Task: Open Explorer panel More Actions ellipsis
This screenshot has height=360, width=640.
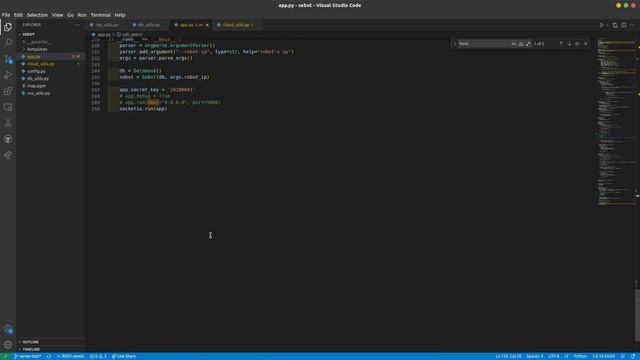Action: pos(77,24)
